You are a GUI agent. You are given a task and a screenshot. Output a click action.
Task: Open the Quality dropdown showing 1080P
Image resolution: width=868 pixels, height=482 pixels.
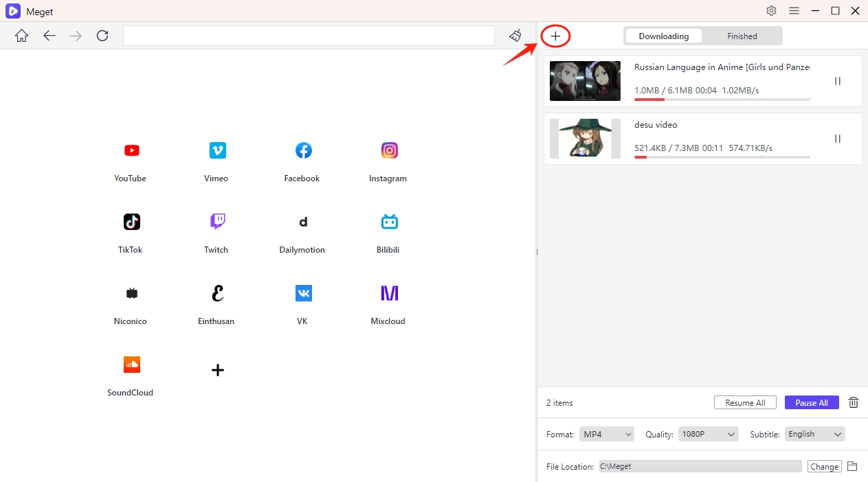708,434
